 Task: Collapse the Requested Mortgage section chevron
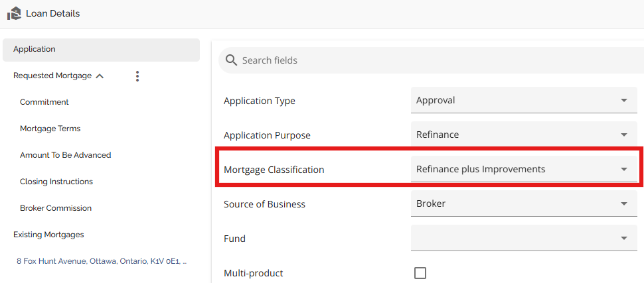100,76
